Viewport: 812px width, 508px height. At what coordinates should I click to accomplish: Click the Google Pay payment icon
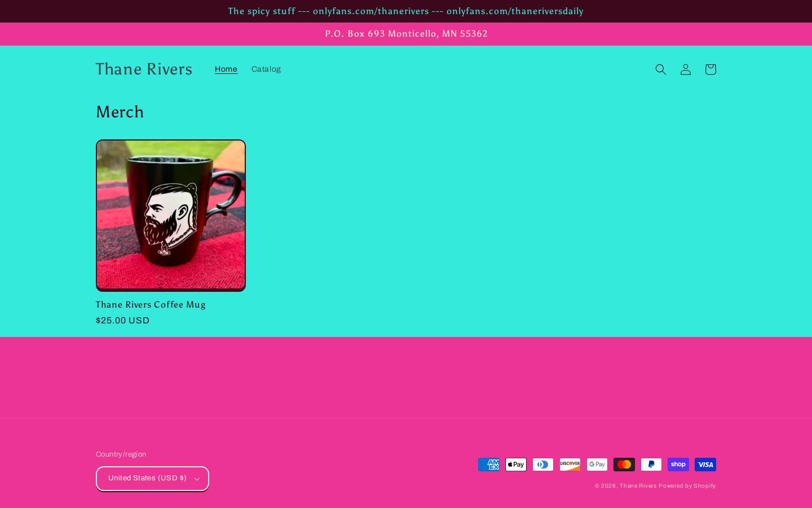(597, 465)
